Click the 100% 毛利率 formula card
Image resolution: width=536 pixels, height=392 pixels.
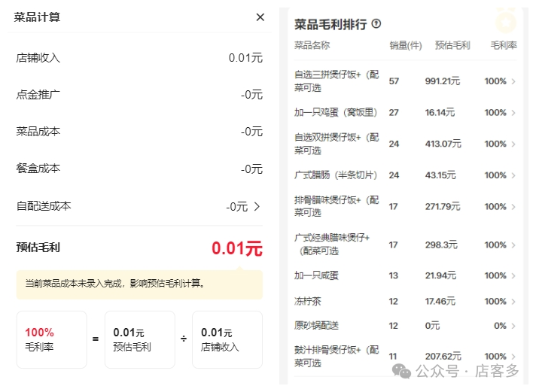(x=52, y=339)
